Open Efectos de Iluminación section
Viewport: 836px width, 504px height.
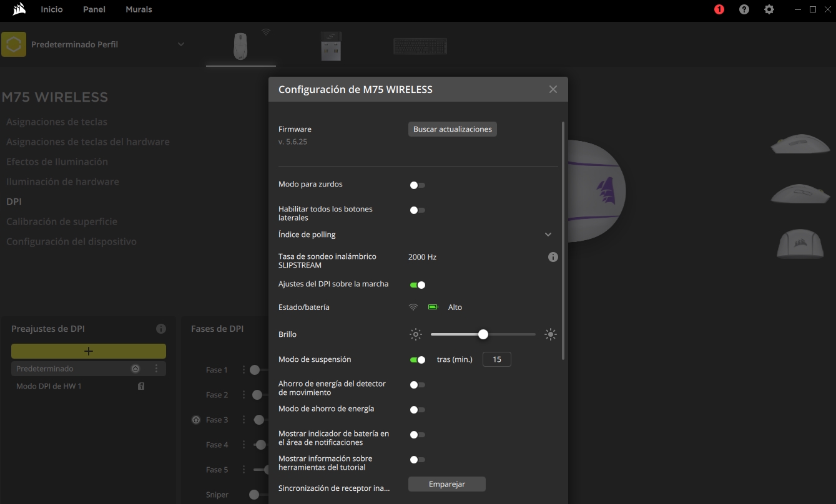pos(57,162)
